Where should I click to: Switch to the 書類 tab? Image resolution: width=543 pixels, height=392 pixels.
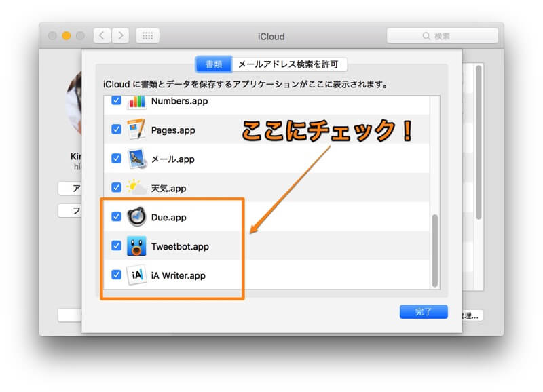[214, 64]
